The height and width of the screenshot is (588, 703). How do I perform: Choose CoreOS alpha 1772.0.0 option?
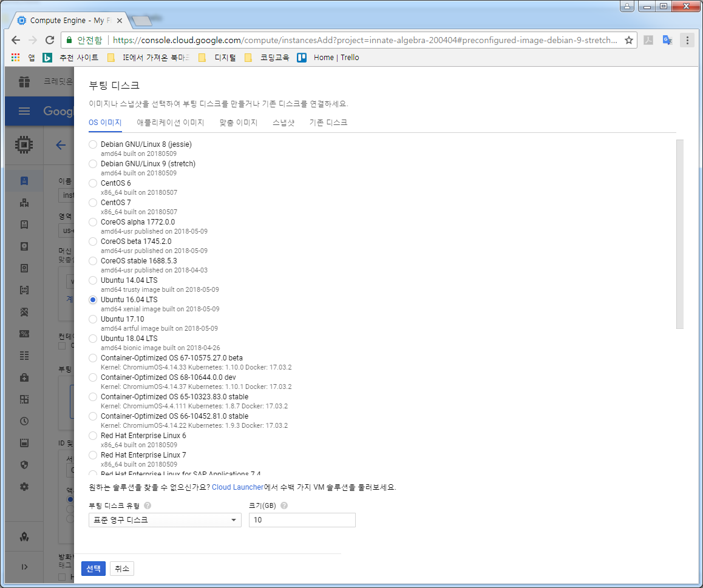pos(93,222)
